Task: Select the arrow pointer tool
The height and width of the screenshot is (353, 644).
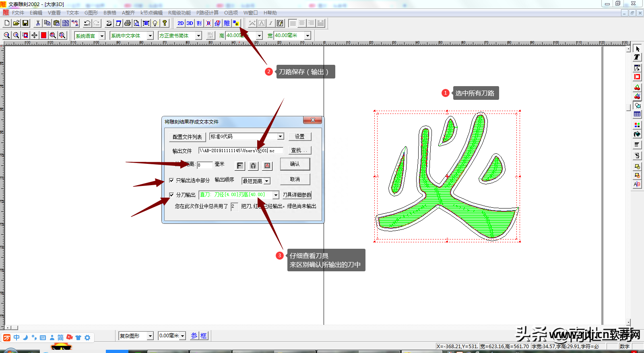Action: tap(637, 49)
